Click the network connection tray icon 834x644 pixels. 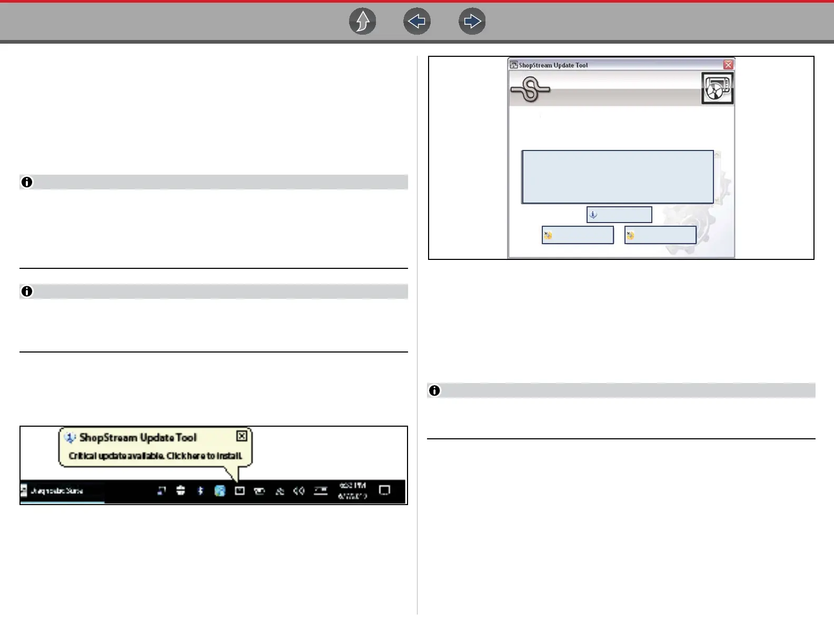[x=280, y=491]
